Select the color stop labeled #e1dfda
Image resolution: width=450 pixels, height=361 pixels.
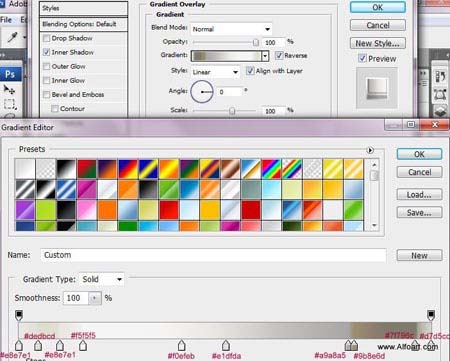pyautogui.click(x=226, y=345)
